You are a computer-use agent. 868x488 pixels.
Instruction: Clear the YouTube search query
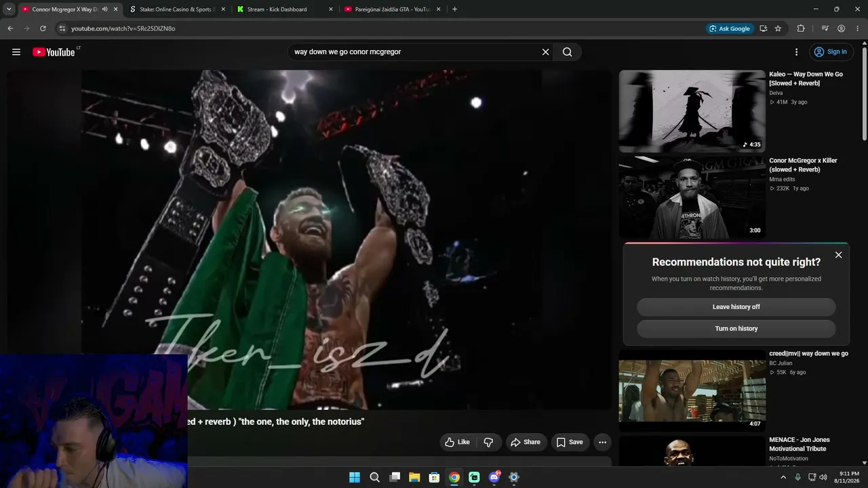coord(545,52)
